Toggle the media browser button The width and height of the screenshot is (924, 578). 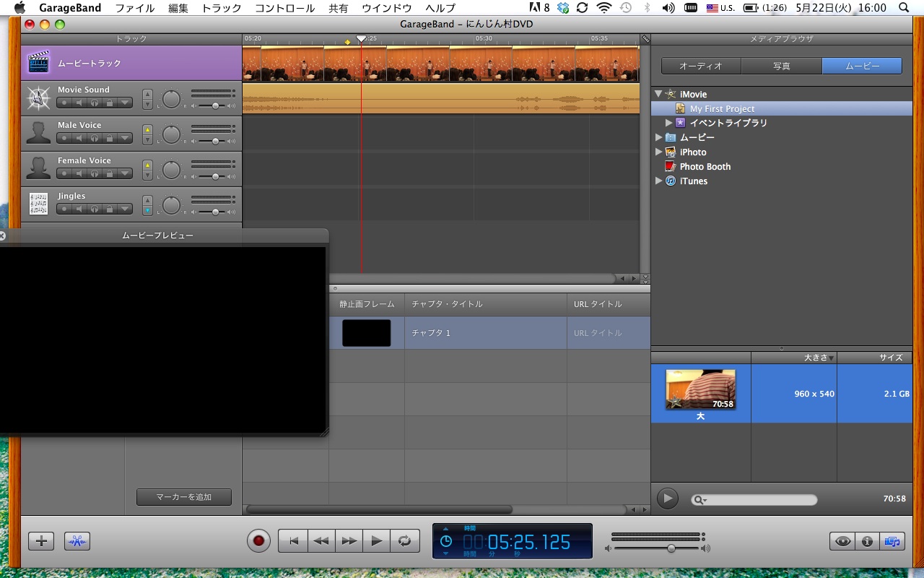coord(892,540)
